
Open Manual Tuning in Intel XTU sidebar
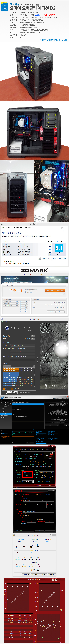point(5,405)
